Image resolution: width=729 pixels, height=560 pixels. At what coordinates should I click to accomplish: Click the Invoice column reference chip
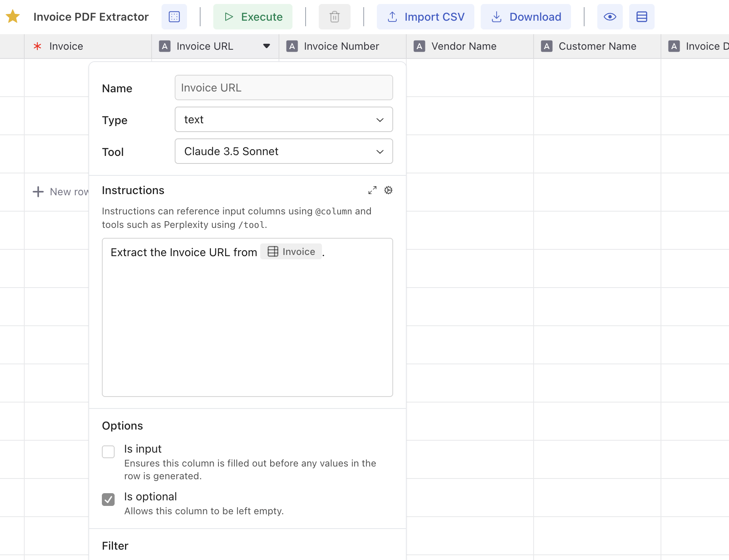[291, 251]
